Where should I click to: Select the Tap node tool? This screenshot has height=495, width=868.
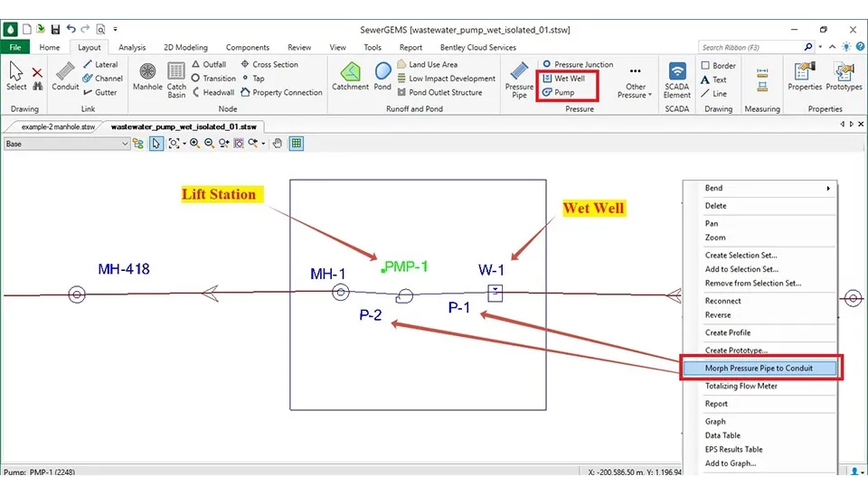click(252, 79)
